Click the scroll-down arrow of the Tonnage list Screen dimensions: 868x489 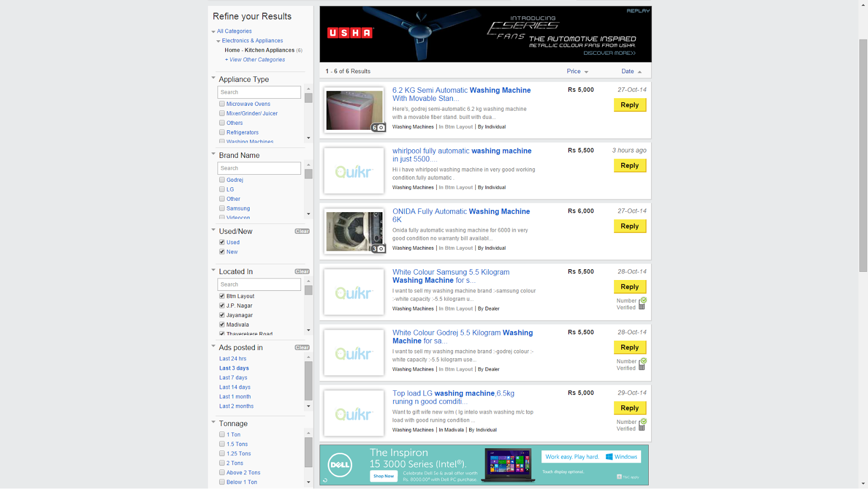pos(309,482)
